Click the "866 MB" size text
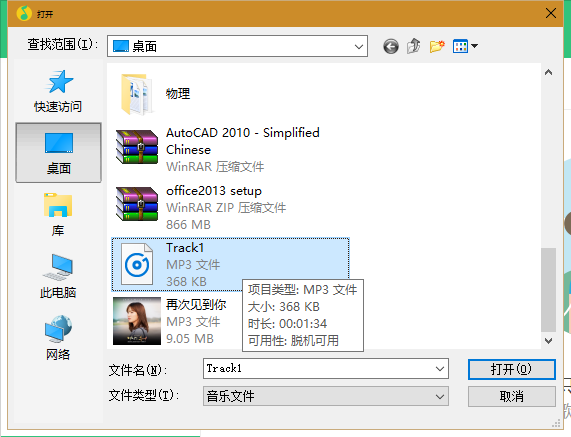The width and height of the screenshot is (571, 437). coord(188,225)
